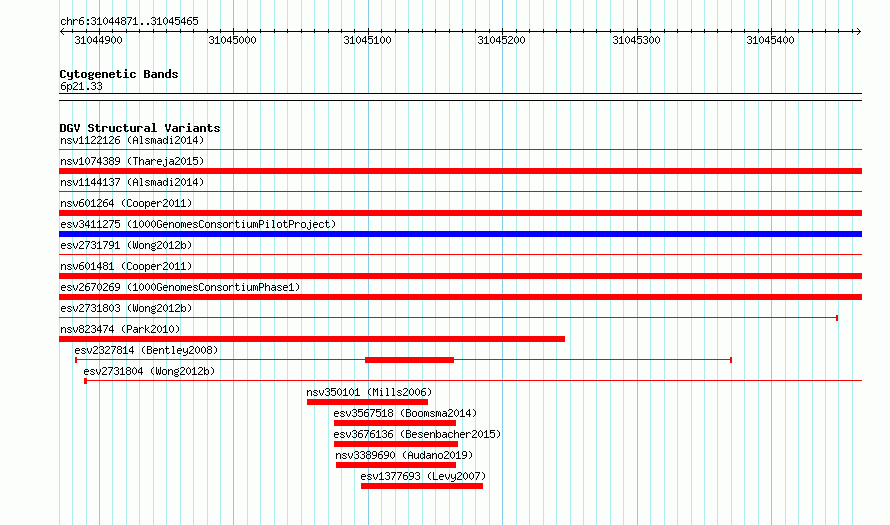Click ruler position 31045000

coord(233,40)
